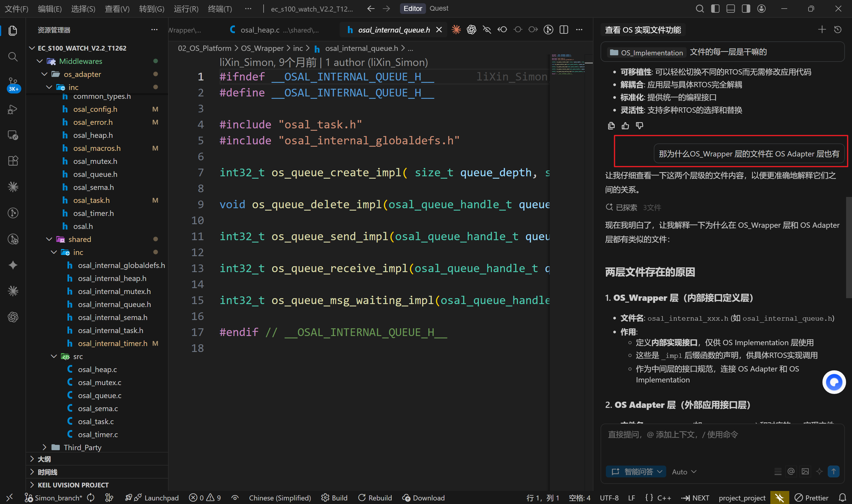The image size is (852, 504).
Task: Toggle bottom panel layout icon
Action: coord(730,9)
